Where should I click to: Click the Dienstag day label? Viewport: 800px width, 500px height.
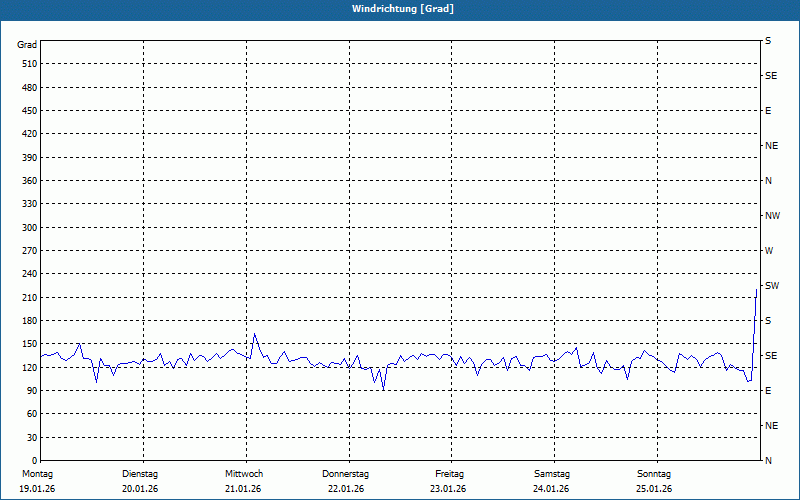(x=140, y=474)
